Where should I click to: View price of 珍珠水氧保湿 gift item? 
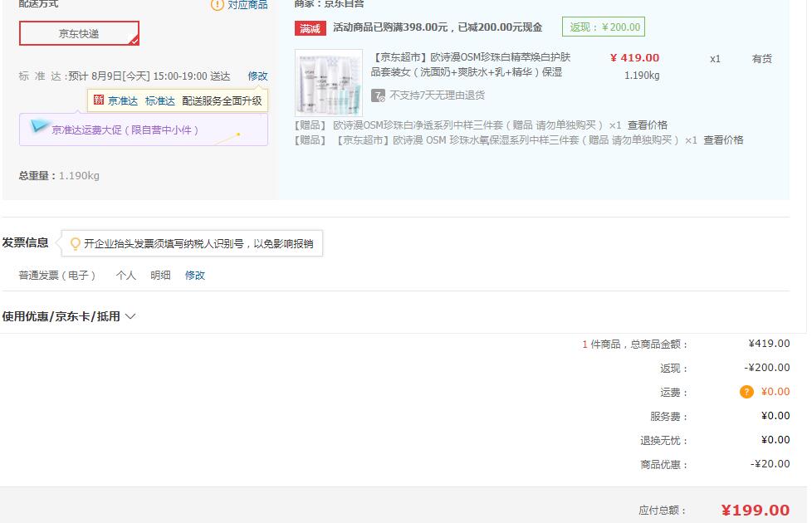point(723,140)
